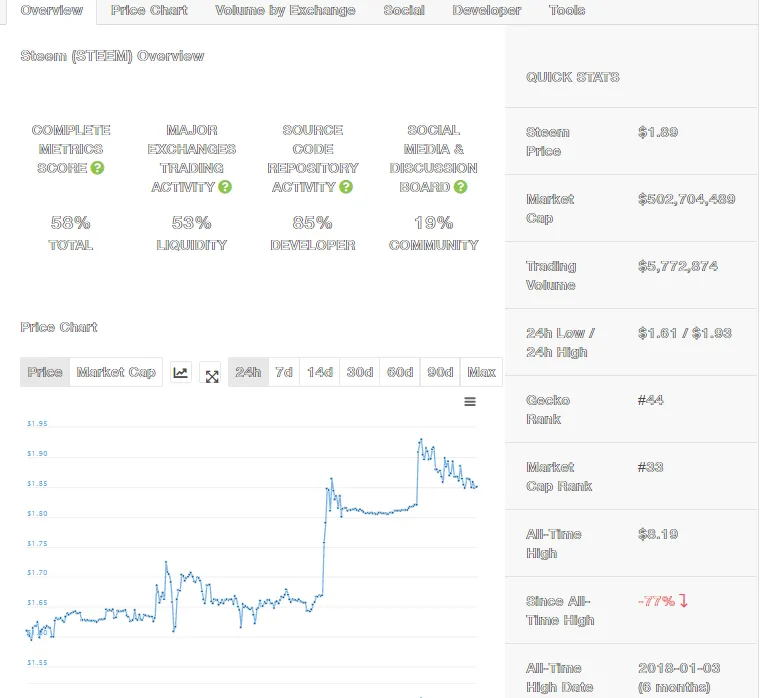Select the Price chart mode
Image resolution: width=760 pixels, height=698 pixels.
[45, 372]
